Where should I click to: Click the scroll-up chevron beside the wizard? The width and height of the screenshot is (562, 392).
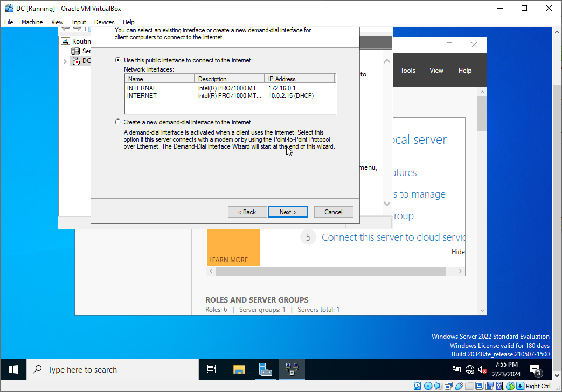(387, 61)
